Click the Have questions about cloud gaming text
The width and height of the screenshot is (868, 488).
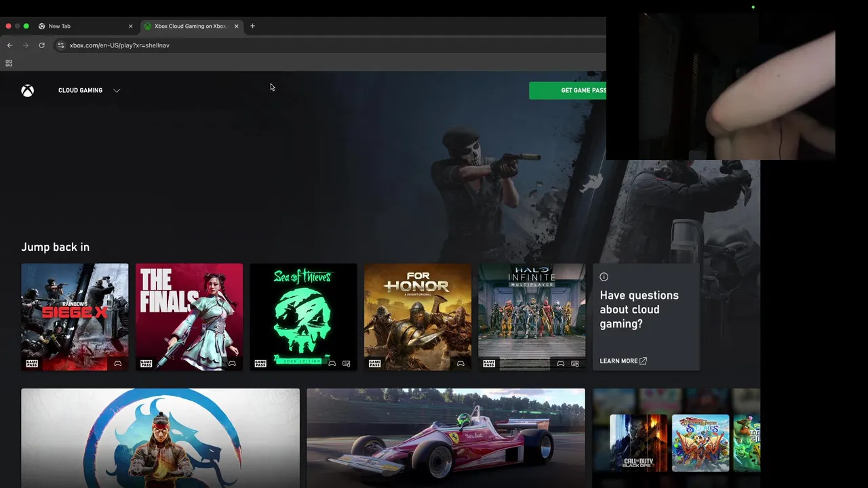639,310
